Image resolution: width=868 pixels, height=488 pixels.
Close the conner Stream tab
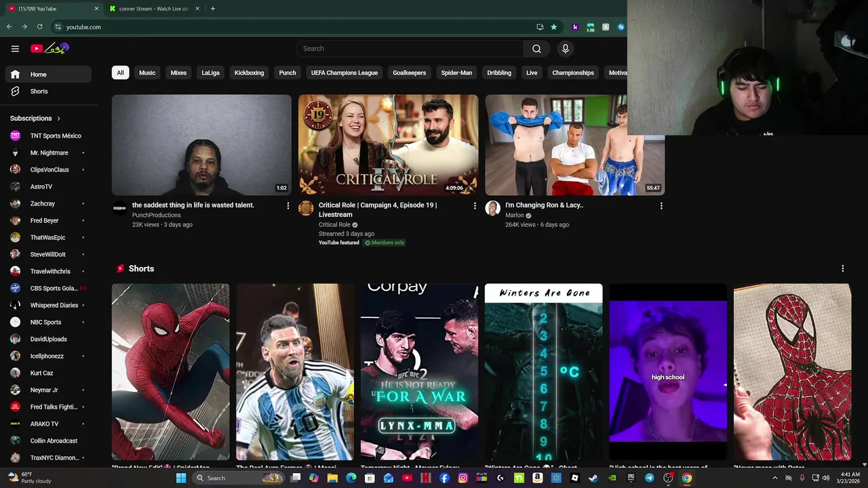tap(197, 9)
